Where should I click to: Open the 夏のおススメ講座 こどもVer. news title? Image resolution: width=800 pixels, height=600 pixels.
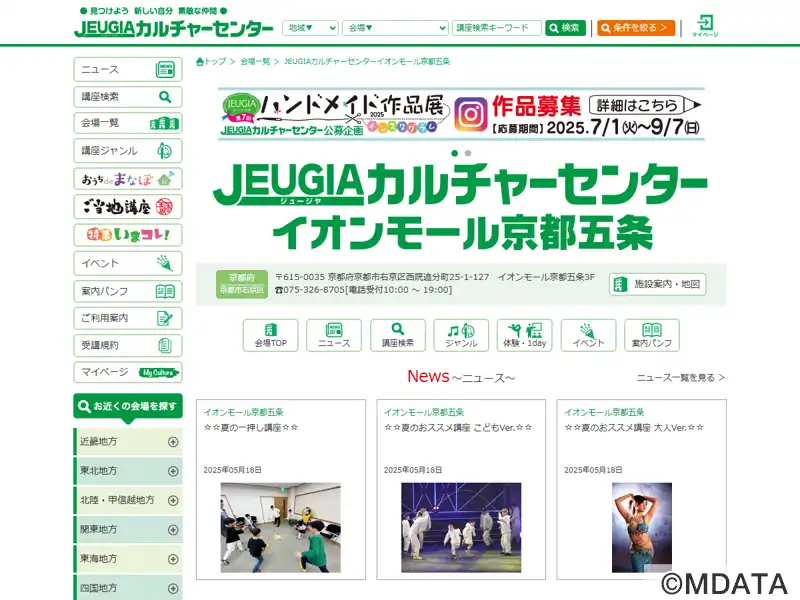pyautogui.click(x=458, y=428)
